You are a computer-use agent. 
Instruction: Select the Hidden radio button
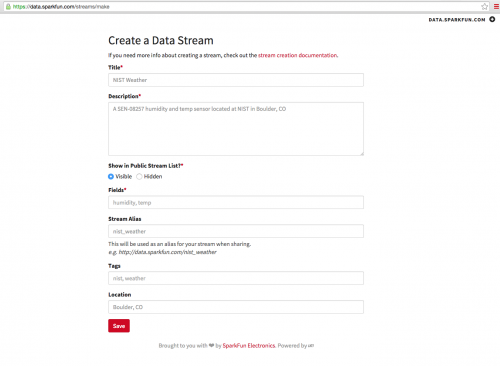139,176
